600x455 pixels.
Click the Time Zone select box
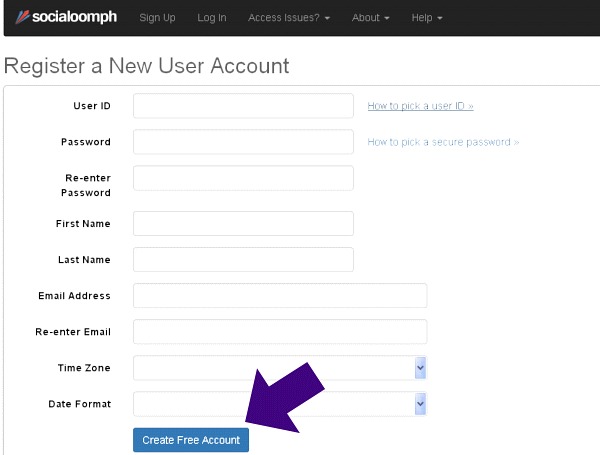pos(280,368)
